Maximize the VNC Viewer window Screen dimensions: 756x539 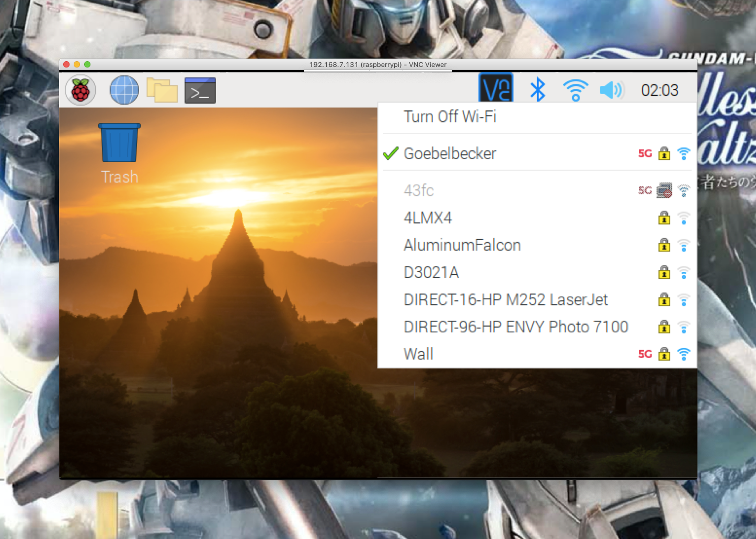(x=87, y=64)
